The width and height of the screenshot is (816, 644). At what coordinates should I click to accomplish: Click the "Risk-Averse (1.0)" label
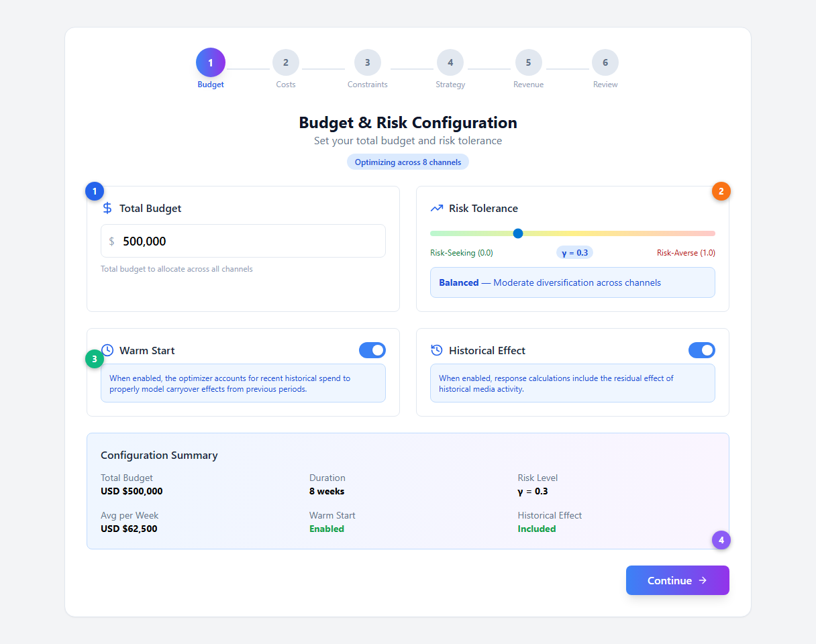tap(686, 253)
